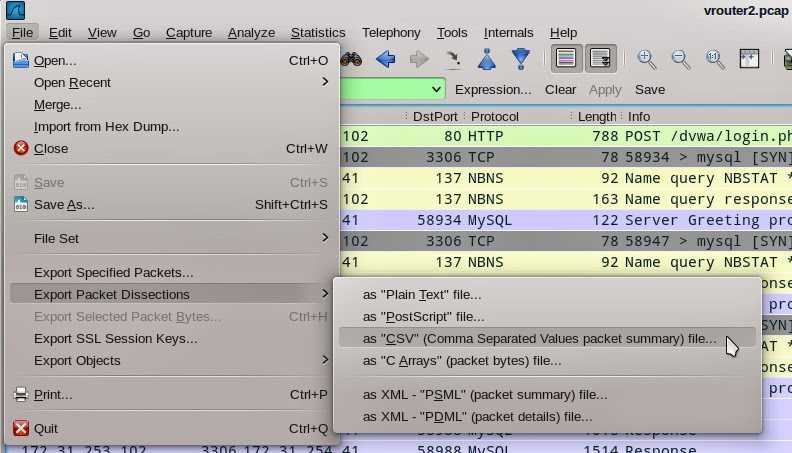Open the Tools menu
Viewport: 792px width, 453px height.
[452, 32]
